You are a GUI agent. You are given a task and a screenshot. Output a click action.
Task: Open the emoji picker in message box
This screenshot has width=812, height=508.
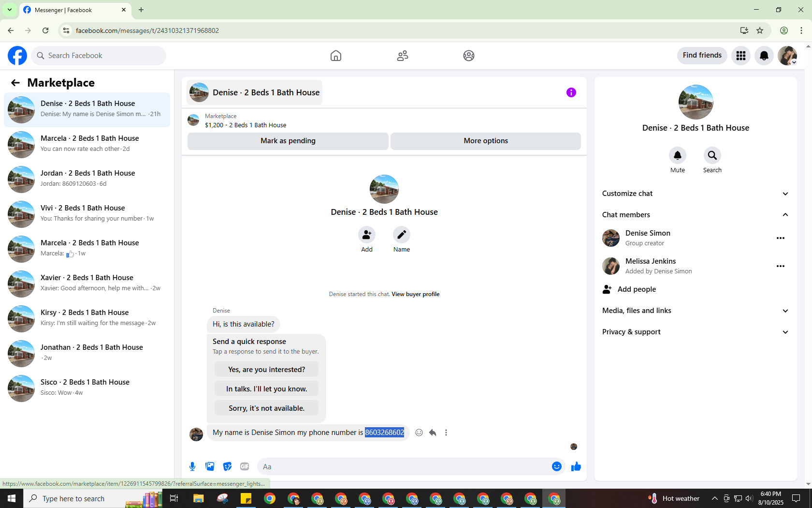point(557,466)
